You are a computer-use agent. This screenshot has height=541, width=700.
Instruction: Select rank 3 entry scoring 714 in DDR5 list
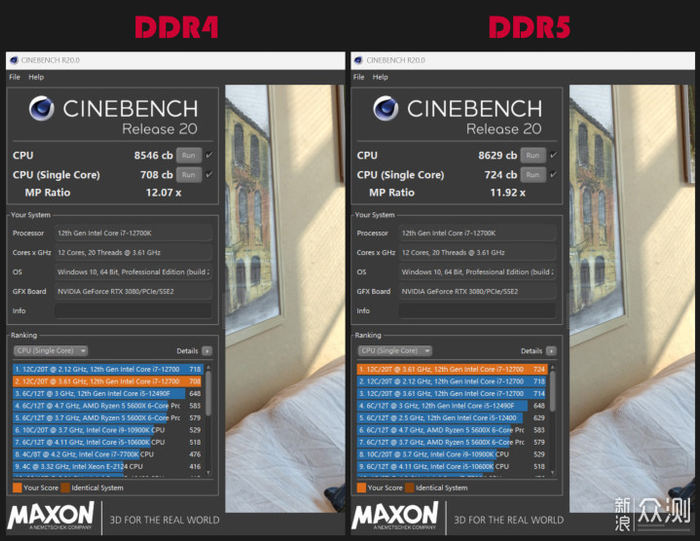(x=452, y=393)
